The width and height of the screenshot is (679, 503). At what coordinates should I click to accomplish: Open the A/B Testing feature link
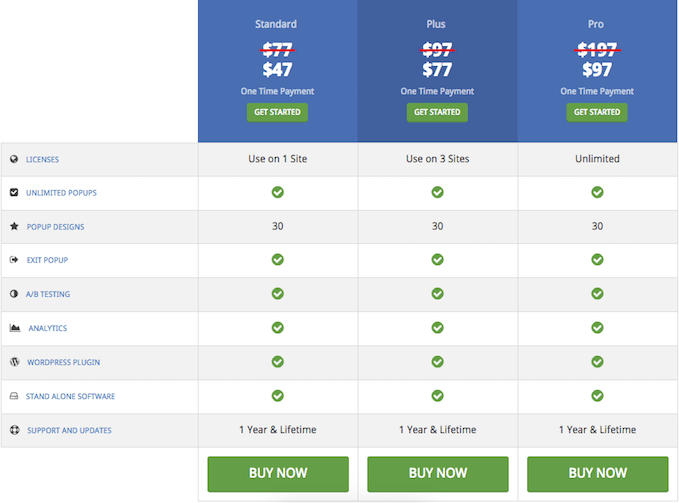coord(48,294)
